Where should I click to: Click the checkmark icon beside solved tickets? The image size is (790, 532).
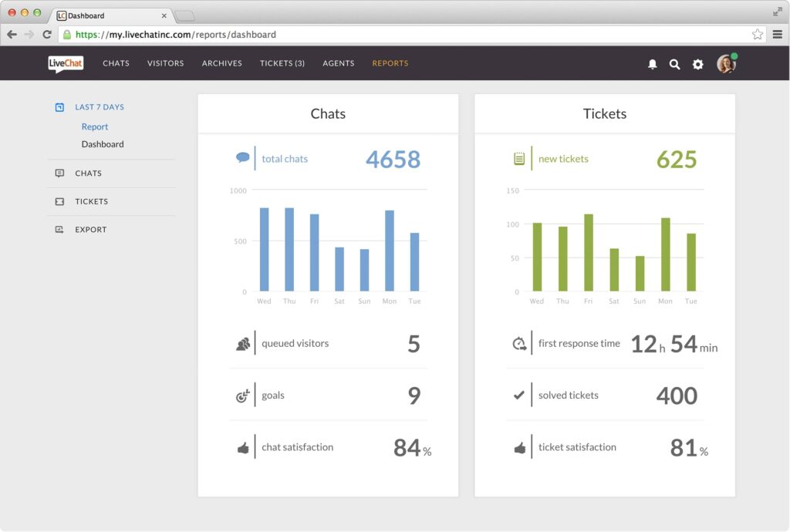(x=520, y=395)
